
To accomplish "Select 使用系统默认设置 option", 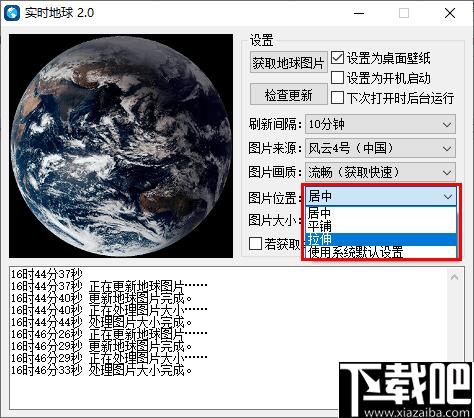I will point(381,252).
